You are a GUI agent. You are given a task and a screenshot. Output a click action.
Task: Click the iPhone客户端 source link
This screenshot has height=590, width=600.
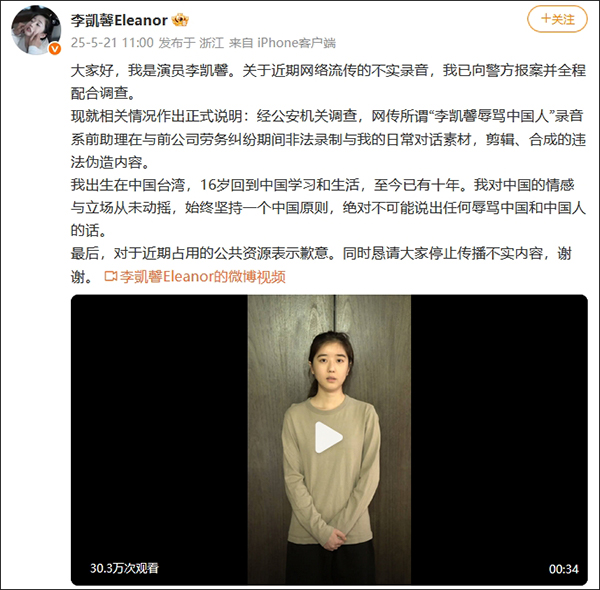click(x=296, y=43)
